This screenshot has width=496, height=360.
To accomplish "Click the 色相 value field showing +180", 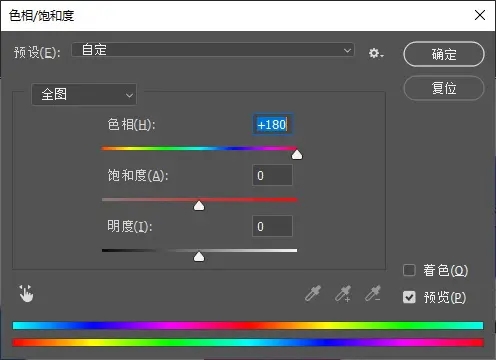I will [x=273, y=125].
